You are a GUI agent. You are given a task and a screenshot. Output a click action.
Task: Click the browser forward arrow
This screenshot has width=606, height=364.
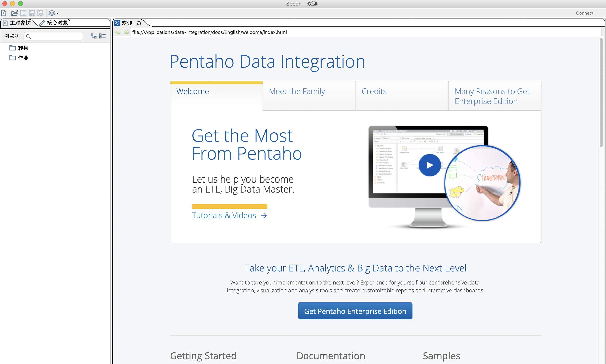click(x=126, y=32)
